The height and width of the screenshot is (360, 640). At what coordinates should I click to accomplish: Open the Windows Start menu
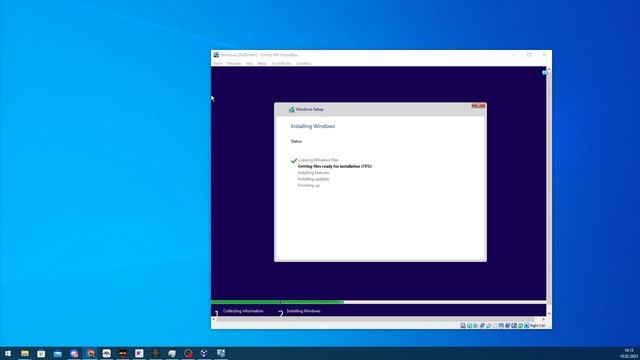8,353
